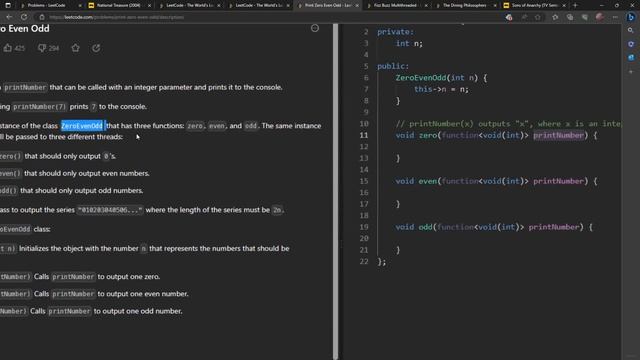This screenshot has width=640, height=360.
Task: Click the this->n = n; code line
Action: 441,89
